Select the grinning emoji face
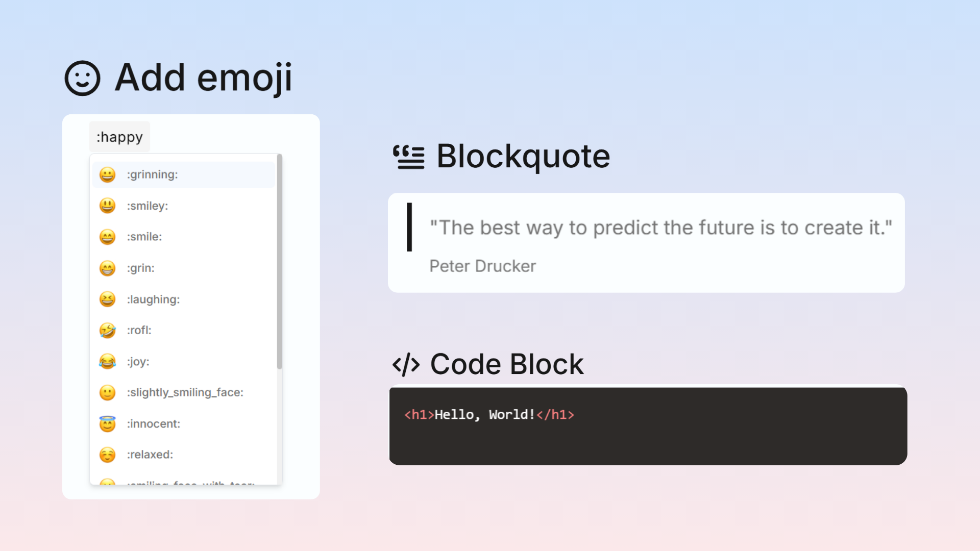 coord(107,174)
